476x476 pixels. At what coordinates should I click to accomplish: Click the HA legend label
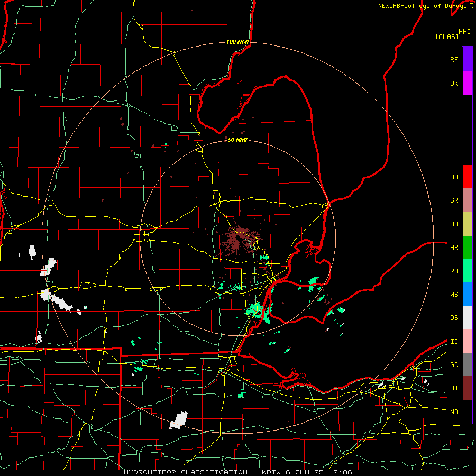pos(454,177)
